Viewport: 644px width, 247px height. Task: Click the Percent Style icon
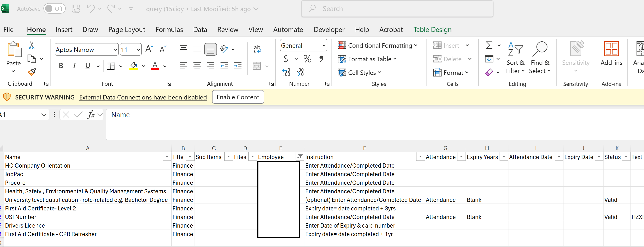pyautogui.click(x=307, y=59)
